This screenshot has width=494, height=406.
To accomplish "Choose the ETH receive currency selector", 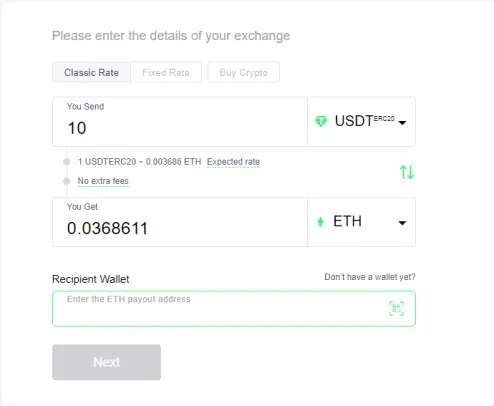I will [361, 222].
